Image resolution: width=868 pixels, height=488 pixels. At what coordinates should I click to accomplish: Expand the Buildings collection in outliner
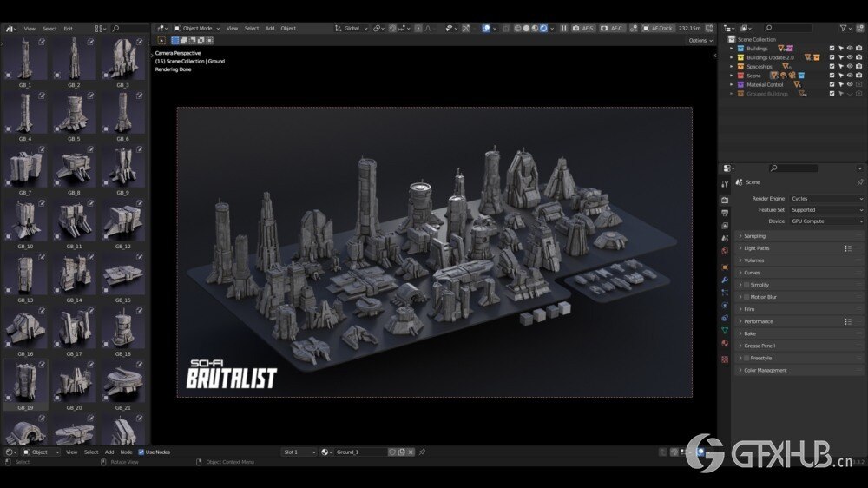point(732,49)
